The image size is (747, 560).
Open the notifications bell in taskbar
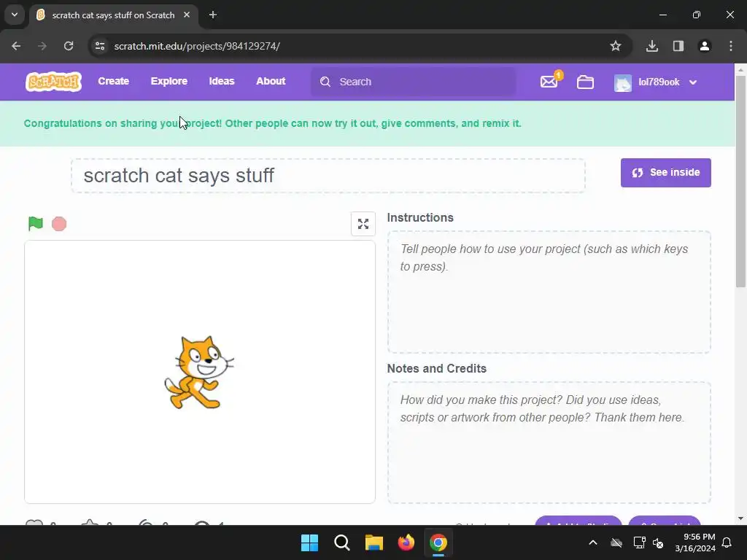(727, 542)
